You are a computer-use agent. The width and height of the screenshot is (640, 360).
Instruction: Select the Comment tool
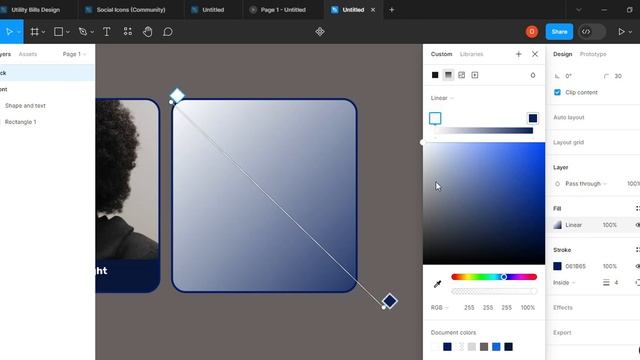tap(168, 31)
